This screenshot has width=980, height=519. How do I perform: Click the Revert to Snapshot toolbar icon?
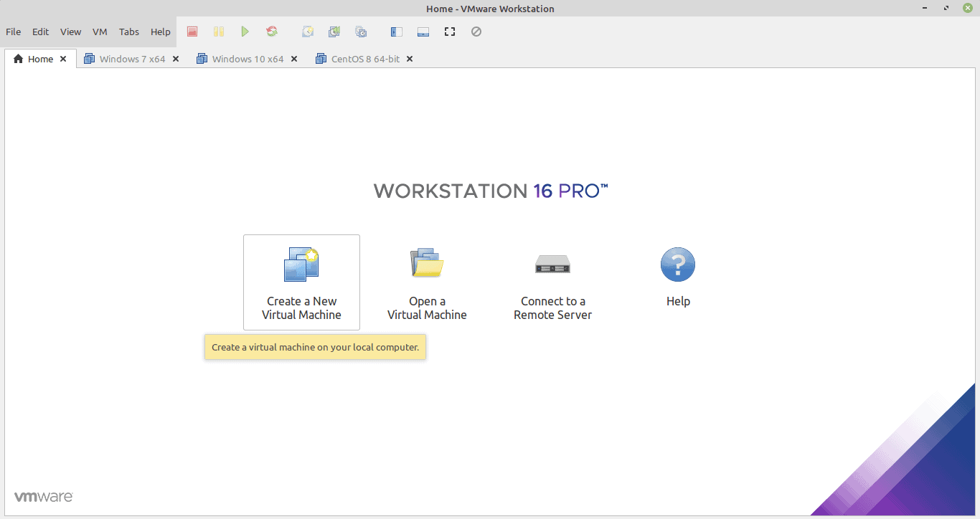[334, 32]
